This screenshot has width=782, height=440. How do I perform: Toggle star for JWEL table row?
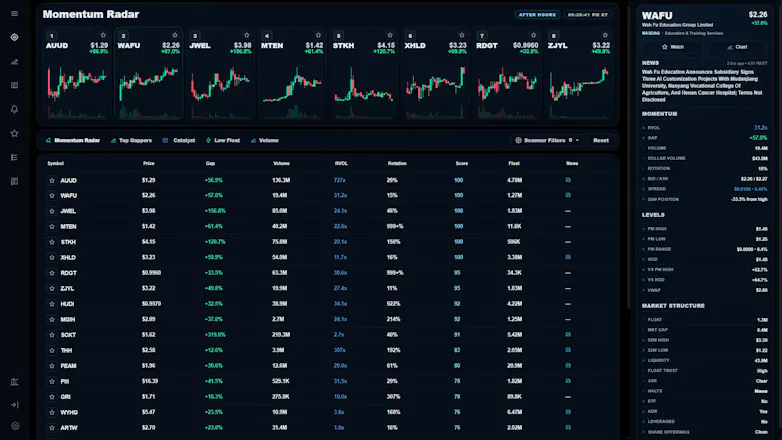point(51,211)
